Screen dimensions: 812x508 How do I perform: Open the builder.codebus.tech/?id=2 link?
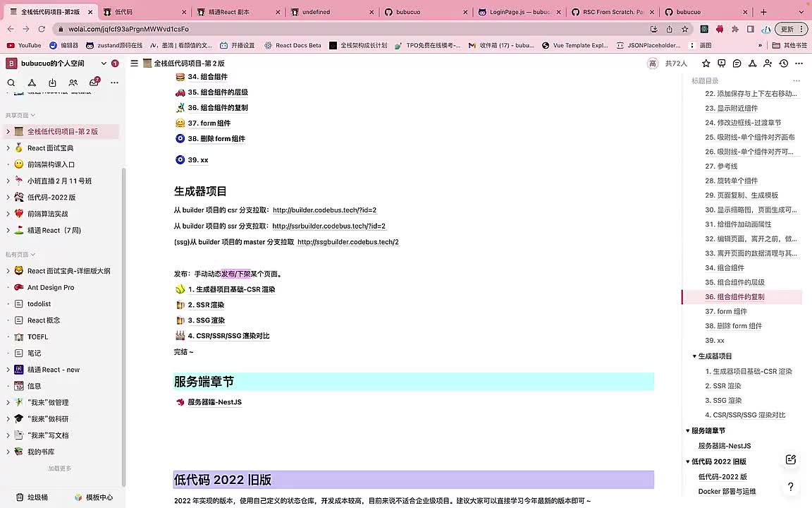click(x=325, y=210)
